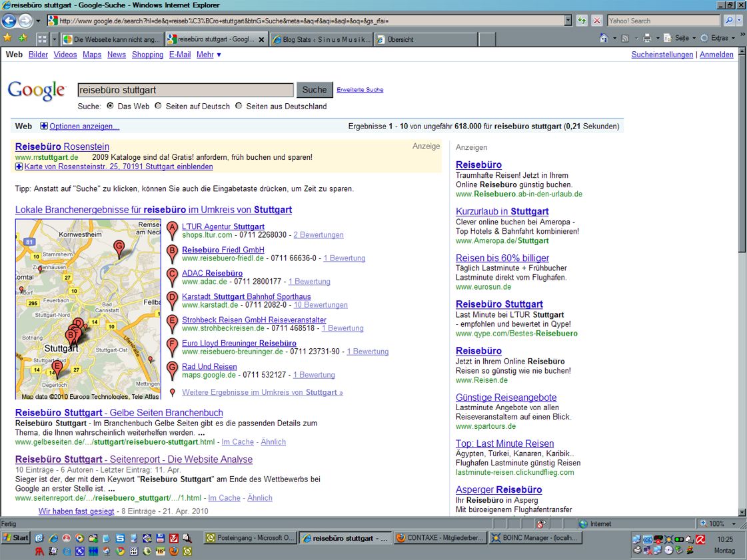Click the Stop loading icon
This screenshot has width=747, height=560.
596,21
